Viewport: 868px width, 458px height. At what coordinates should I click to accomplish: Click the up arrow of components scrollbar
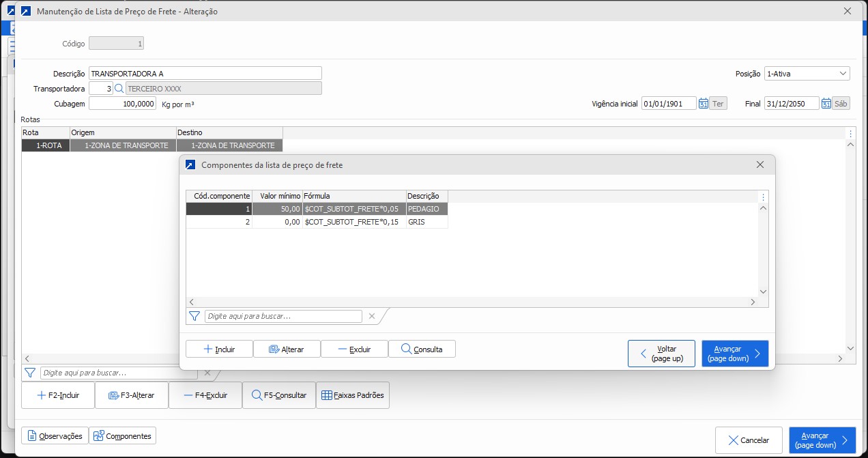[763, 207]
